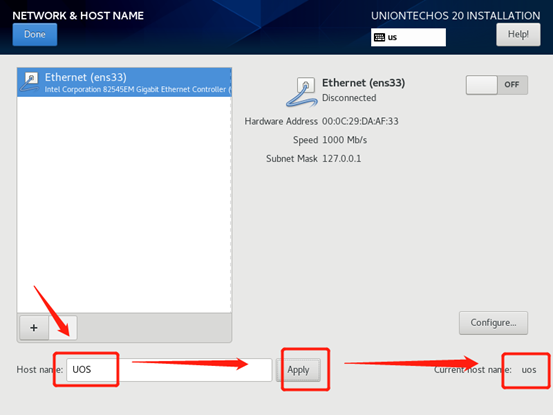Click the Ethernet (ens33) heading in details
This screenshot has width=553, height=415.
[x=364, y=83]
